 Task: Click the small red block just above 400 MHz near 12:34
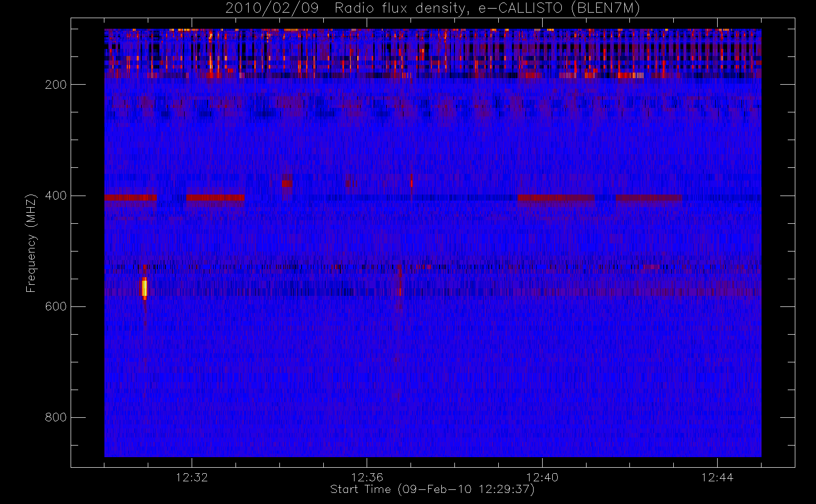coord(287,183)
